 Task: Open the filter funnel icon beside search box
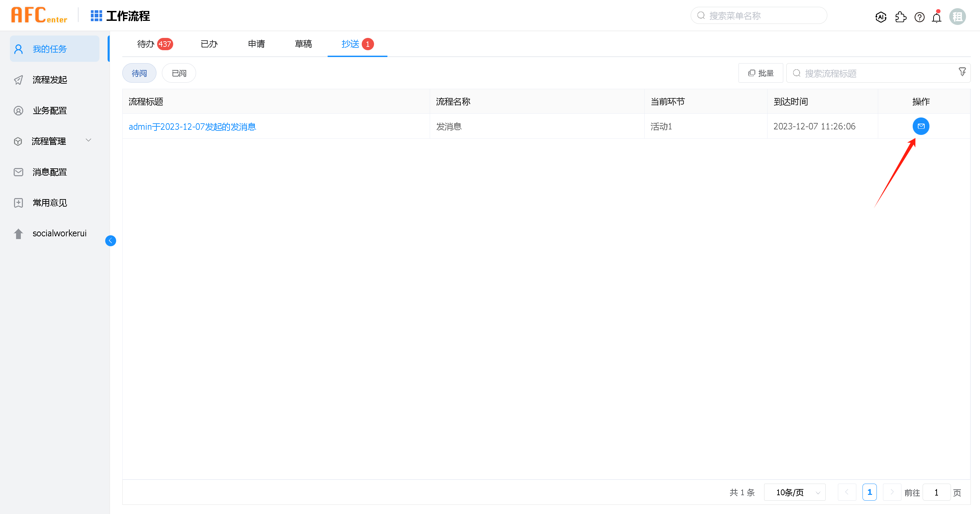(x=962, y=71)
